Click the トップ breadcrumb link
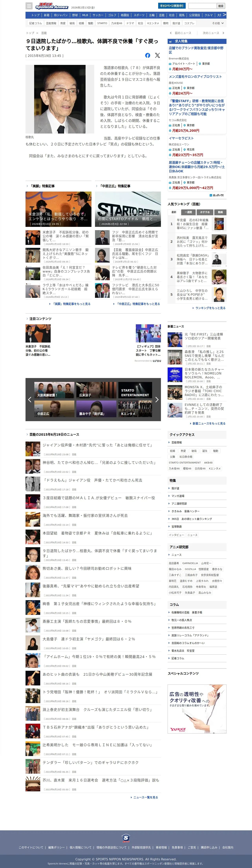Screen dimensions: 252x868 [x=30, y=33]
